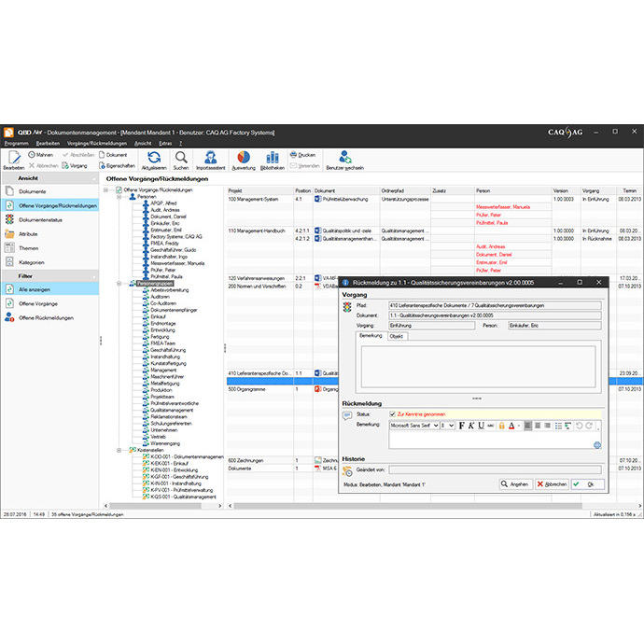644x644 pixels.
Task: Click the undo icon in Bemerkung editor
Action: click(x=579, y=426)
